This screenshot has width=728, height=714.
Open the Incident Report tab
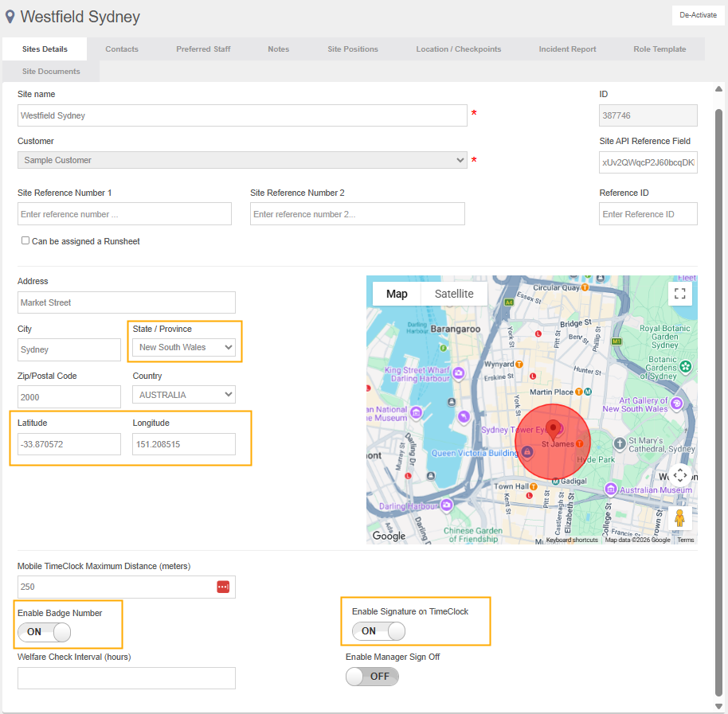pos(567,49)
